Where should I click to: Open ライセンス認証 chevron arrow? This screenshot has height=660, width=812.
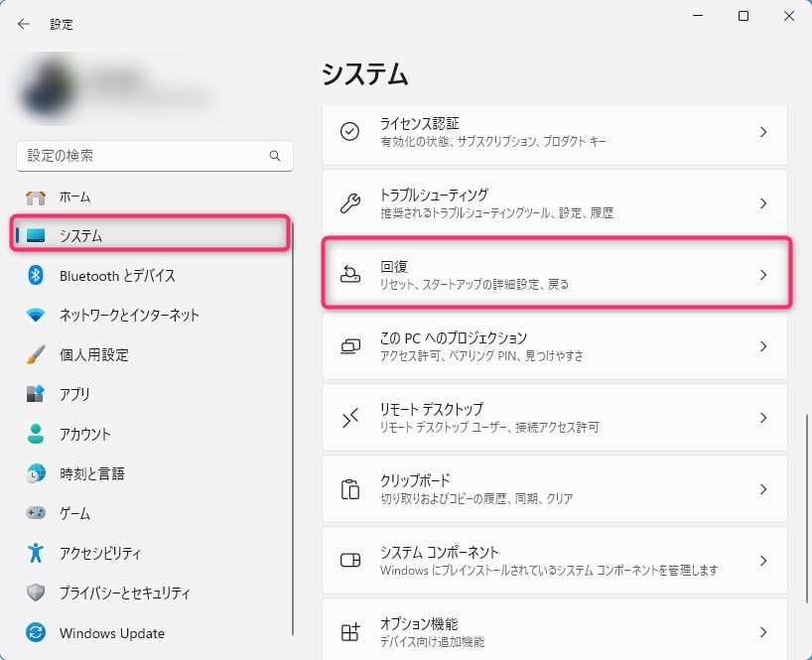[x=762, y=132]
